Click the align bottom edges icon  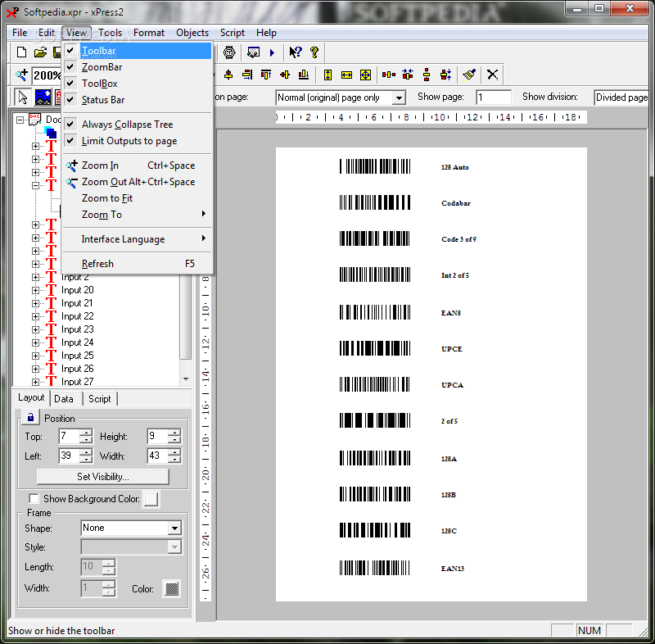(x=304, y=75)
